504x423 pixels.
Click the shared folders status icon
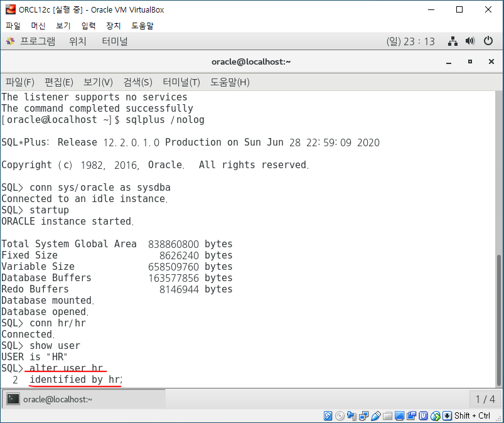[387, 415]
